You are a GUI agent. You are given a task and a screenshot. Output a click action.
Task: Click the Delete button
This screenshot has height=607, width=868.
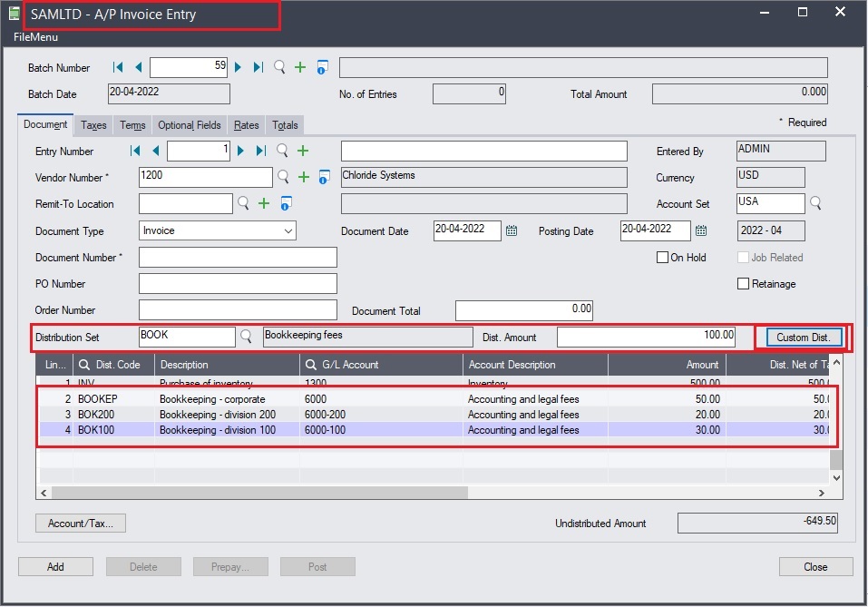(143, 566)
